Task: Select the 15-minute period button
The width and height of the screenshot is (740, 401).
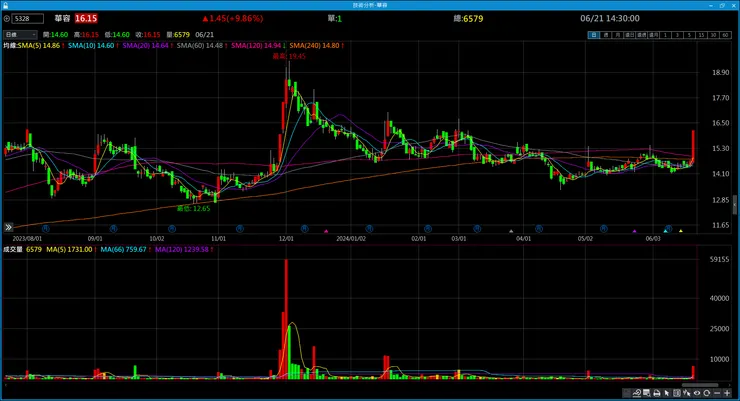Action: coord(701,35)
